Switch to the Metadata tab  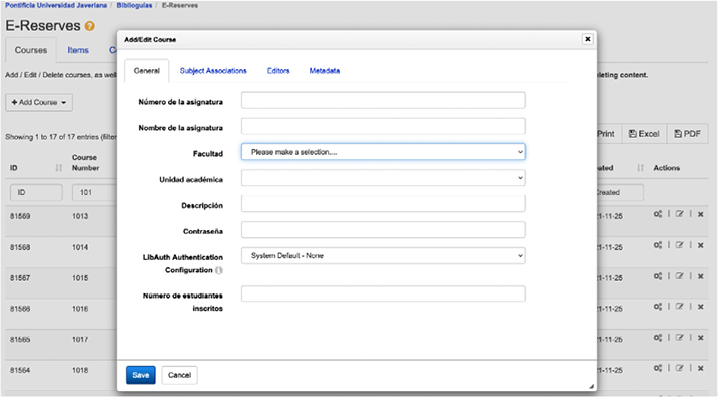coord(325,71)
